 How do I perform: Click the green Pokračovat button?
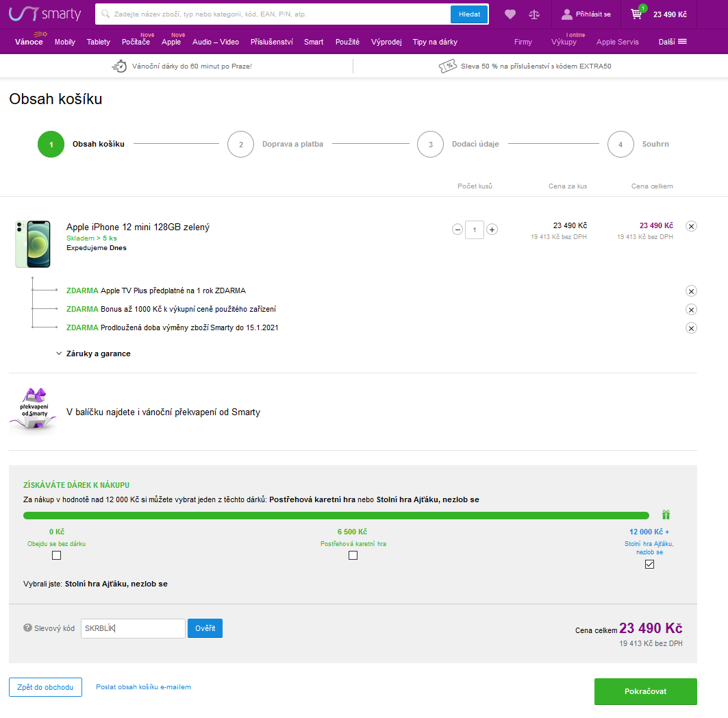645,691
